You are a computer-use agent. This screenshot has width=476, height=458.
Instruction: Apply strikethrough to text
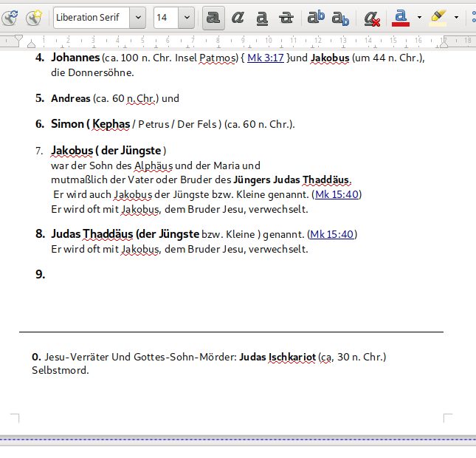pyautogui.click(x=287, y=18)
